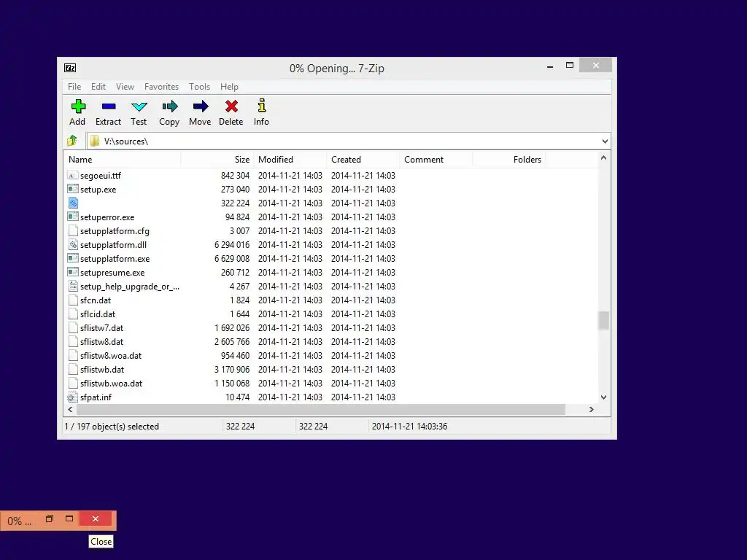Click the setupresume.exe file icon
Screen dimensions: 747x560
point(72,272)
